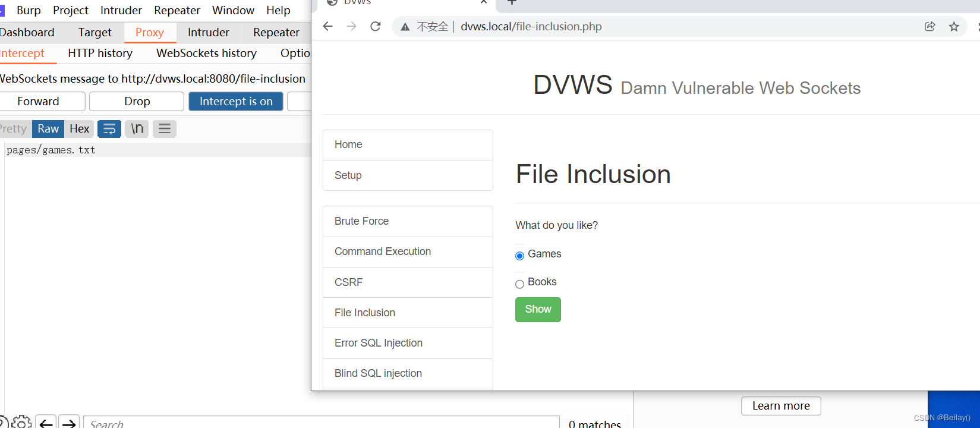Go to previous search match arrow
Image resolution: width=980 pixels, height=428 pixels.
point(46,423)
